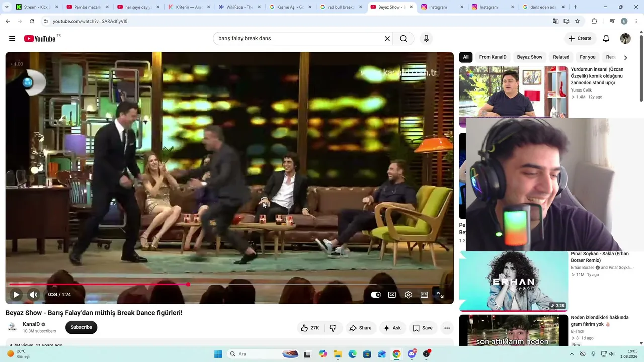Viewport: 644px width, 362px height.
Task: Select the Beyaz Show filter chip
Action: [x=530, y=57]
